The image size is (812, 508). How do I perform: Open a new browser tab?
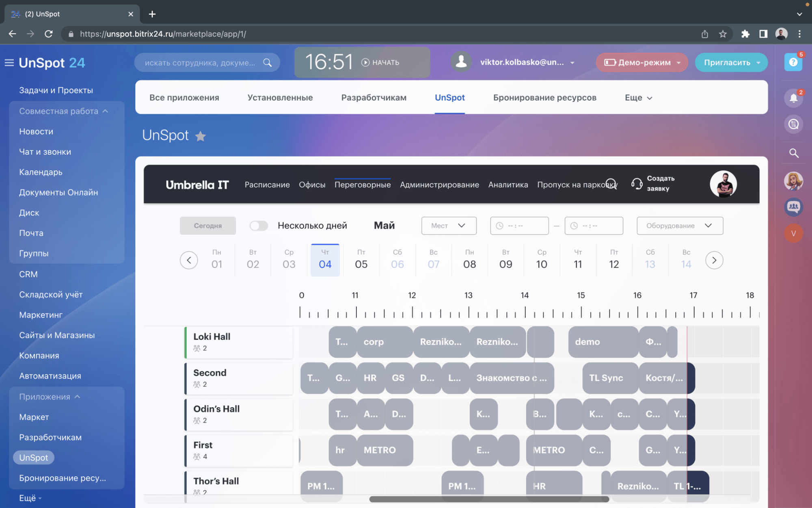[x=152, y=14]
